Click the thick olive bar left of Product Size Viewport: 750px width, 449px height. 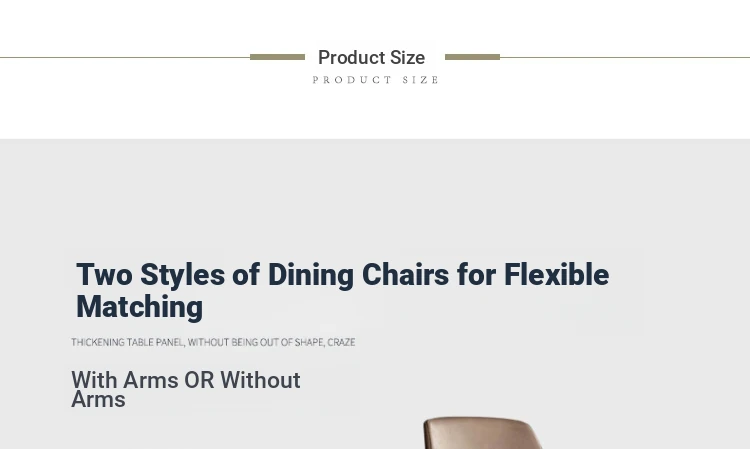(277, 57)
